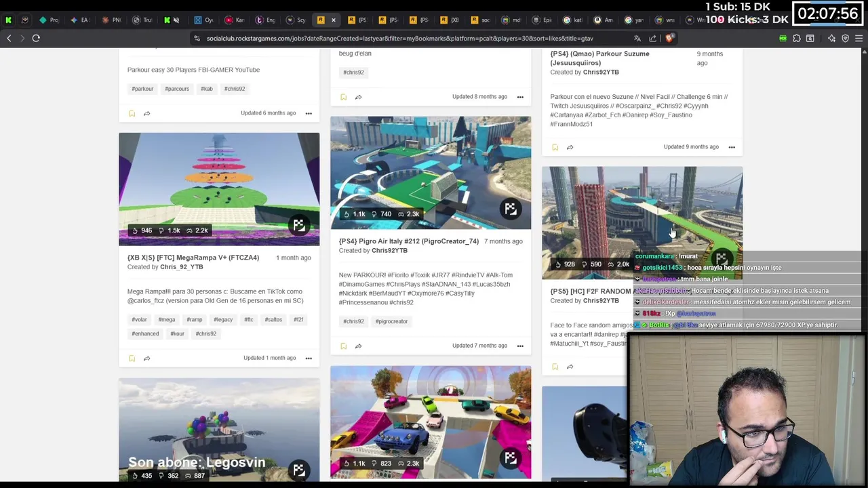The image size is (868, 488).
Task: Share the beug d'elan job
Action: [358, 97]
